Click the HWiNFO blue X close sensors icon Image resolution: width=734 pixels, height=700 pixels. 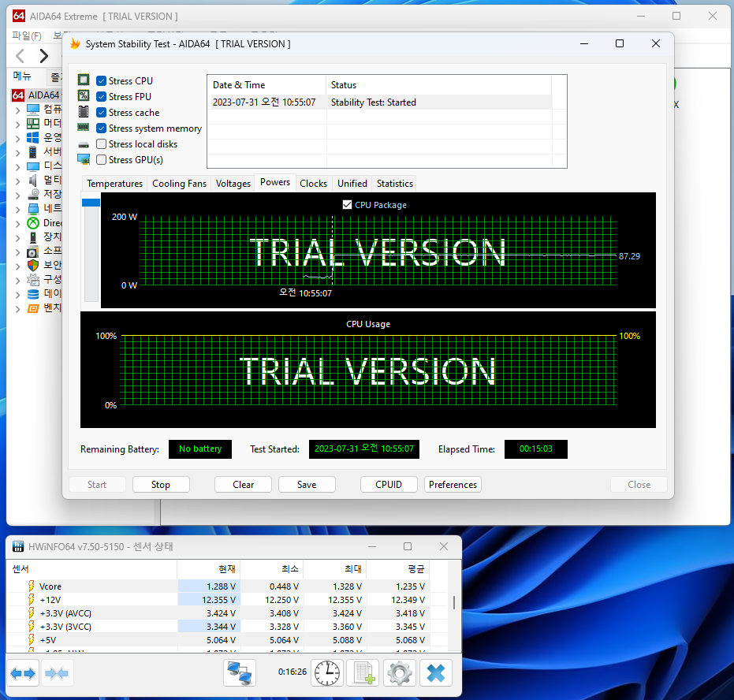(436, 673)
